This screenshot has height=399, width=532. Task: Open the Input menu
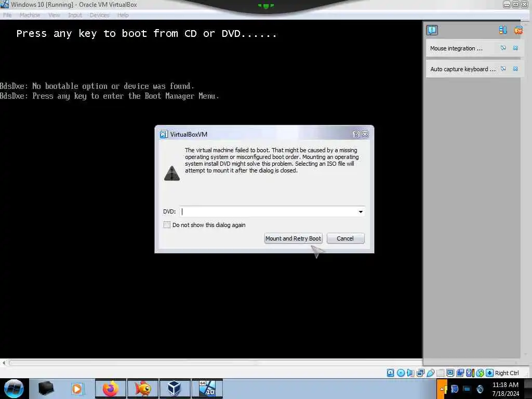(75, 15)
